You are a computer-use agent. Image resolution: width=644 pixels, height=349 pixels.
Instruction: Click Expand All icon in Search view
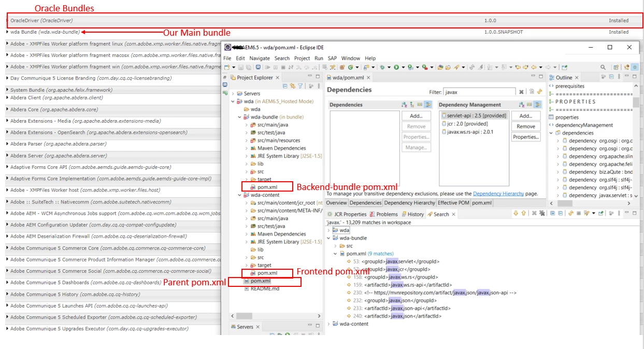tap(553, 213)
